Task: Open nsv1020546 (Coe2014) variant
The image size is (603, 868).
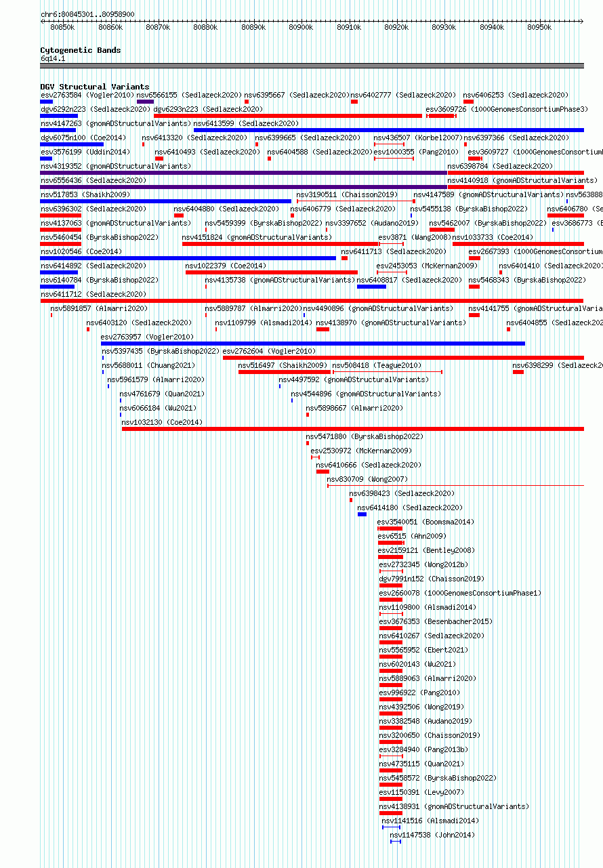Action: (81, 251)
